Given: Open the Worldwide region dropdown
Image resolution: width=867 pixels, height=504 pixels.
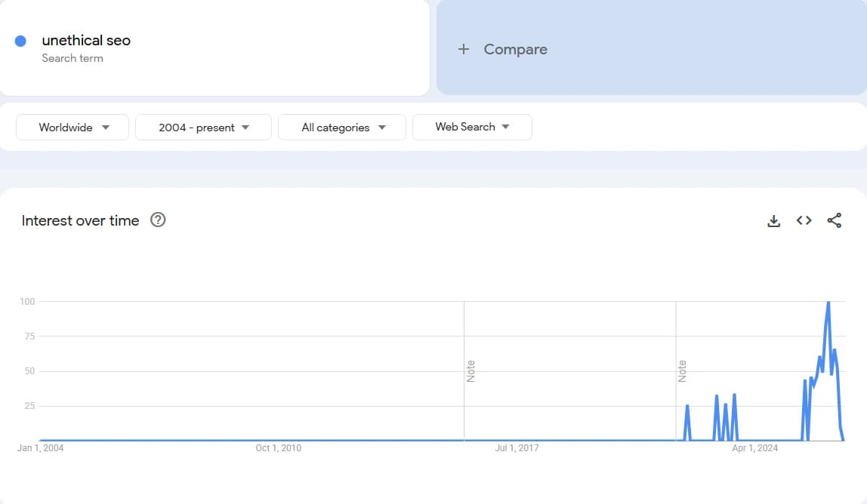Looking at the screenshot, I should 73,127.
